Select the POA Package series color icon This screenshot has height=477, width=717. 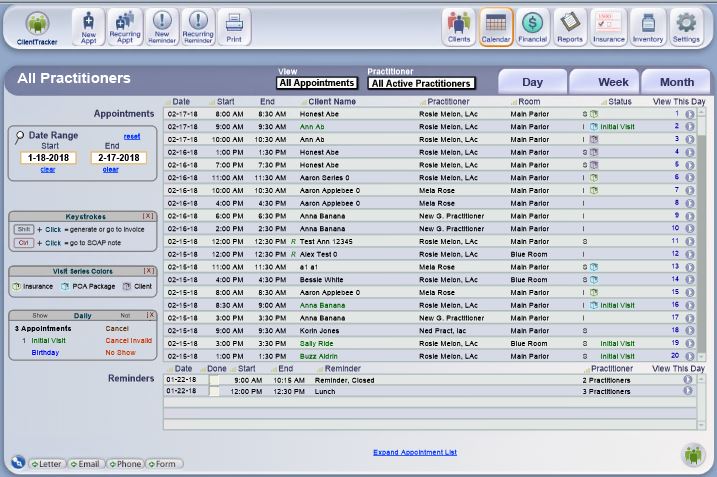[x=64, y=286]
